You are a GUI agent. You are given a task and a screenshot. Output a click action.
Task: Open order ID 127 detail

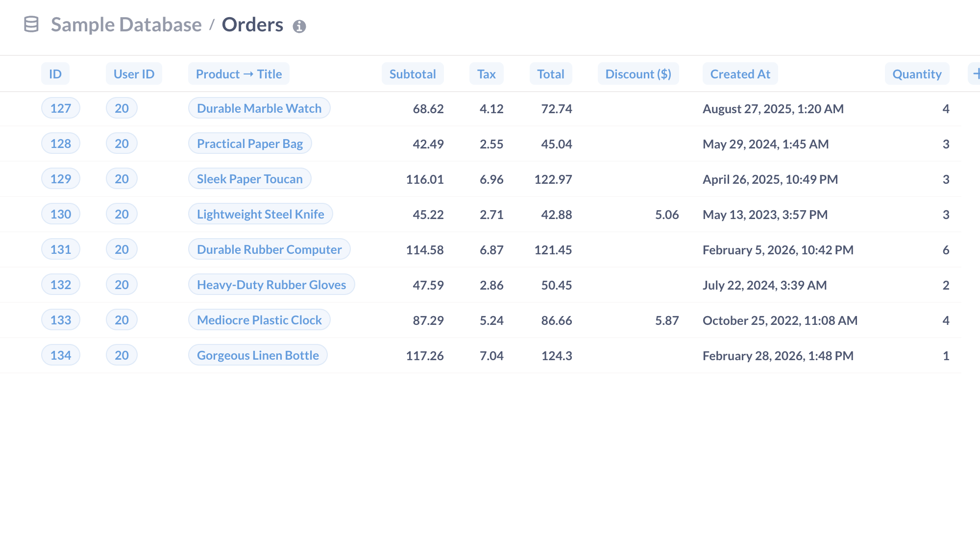[x=61, y=108]
